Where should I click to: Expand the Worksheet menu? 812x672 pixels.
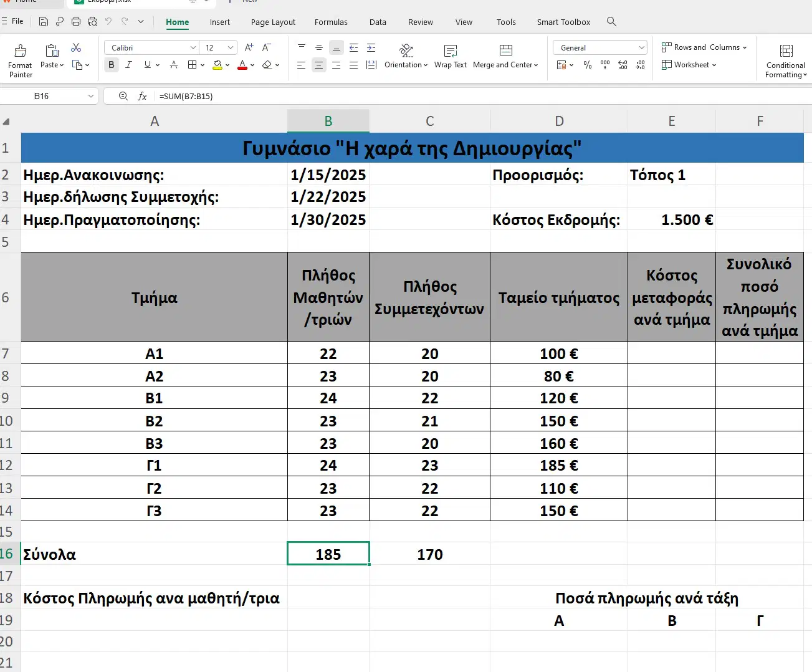(689, 65)
